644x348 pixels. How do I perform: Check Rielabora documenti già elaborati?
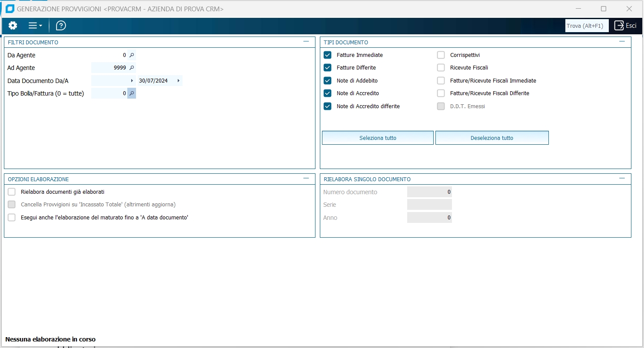click(12, 192)
